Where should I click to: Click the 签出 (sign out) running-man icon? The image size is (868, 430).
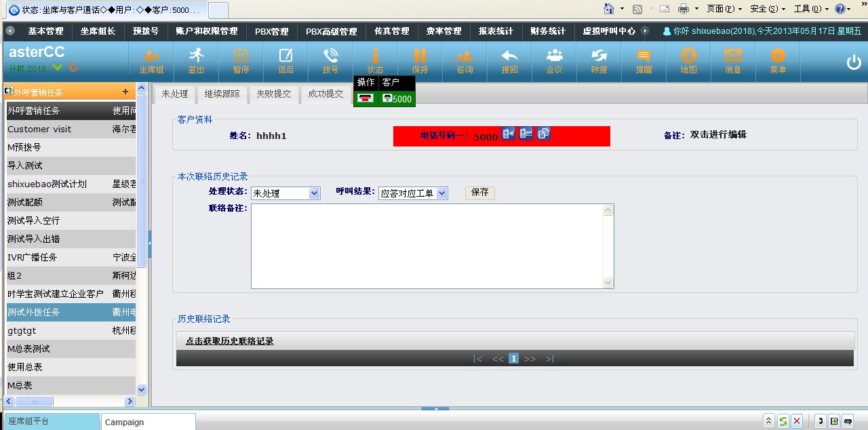[196, 60]
